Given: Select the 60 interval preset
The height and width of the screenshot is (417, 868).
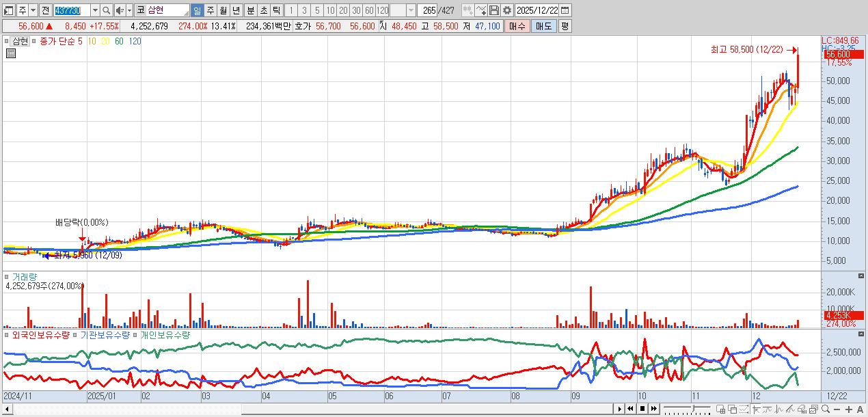Looking at the screenshot, I should pos(369,10).
